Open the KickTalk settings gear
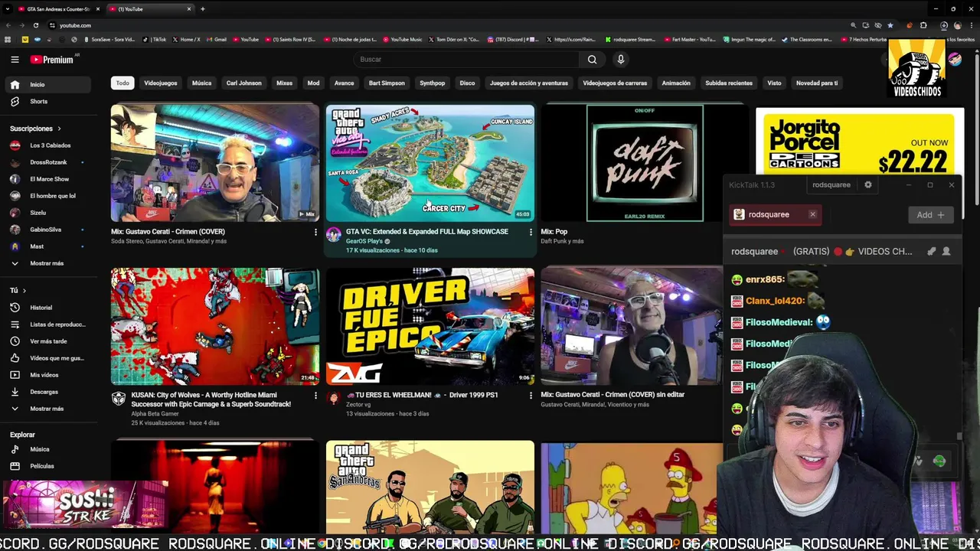 click(x=868, y=184)
